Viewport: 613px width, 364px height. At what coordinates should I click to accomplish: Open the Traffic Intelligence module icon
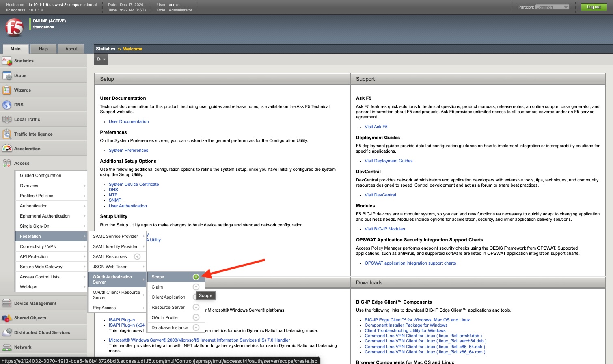(7, 134)
